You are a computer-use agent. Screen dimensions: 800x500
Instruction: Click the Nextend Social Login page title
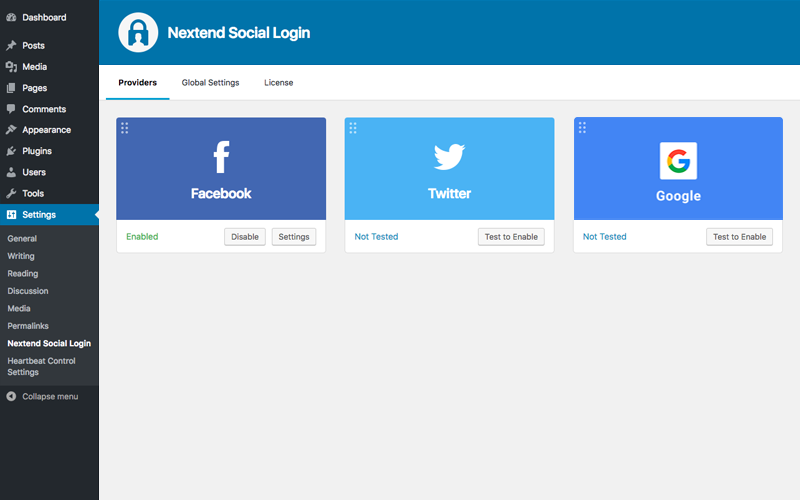coord(239,33)
